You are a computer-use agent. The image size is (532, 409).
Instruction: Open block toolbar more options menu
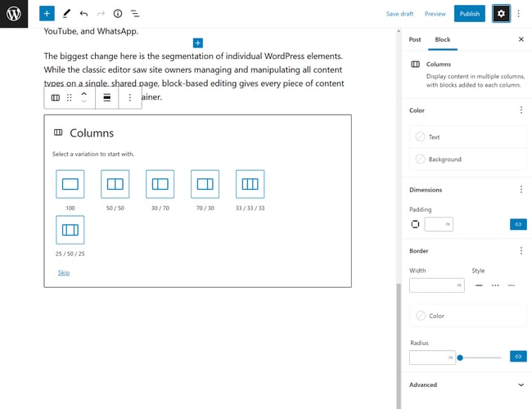point(130,97)
